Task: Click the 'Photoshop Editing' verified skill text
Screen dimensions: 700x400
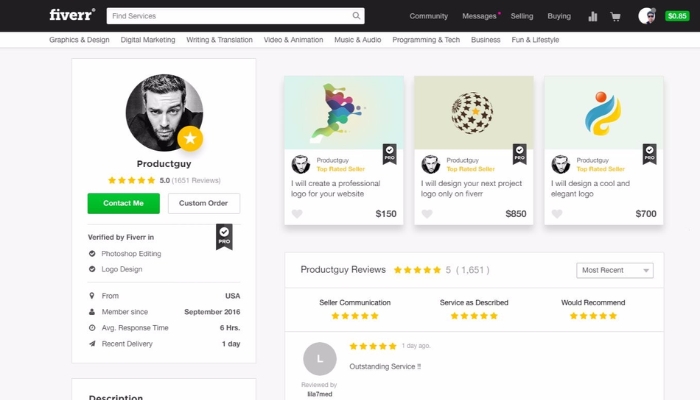Action: tap(131, 254)
